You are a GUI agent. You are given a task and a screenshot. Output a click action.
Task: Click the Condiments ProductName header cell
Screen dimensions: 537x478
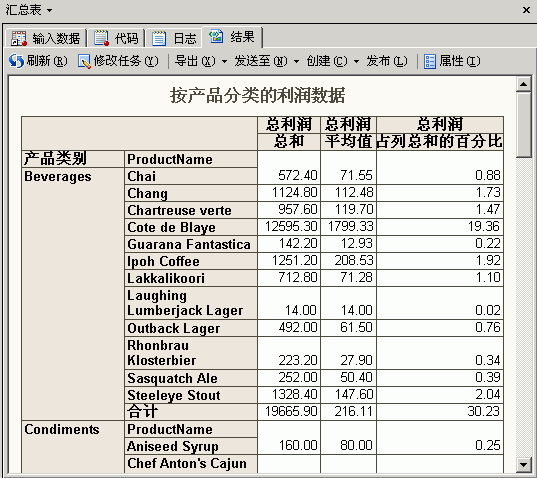pyautogui.click(x=191, y=429)
